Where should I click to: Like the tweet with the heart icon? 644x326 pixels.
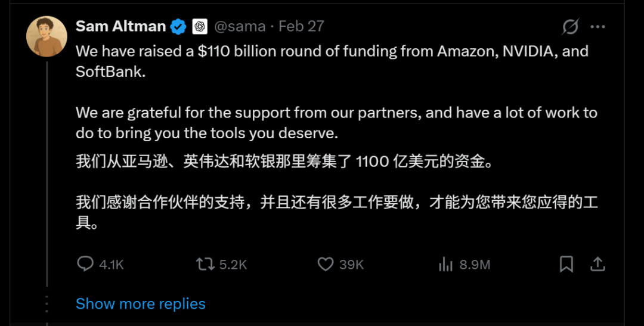point(325,264)
